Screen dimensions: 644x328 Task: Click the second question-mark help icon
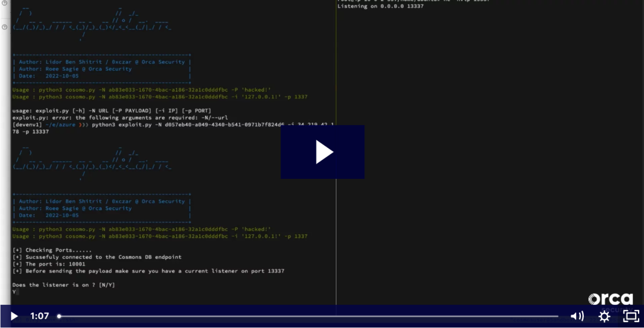tap(5, 27)
